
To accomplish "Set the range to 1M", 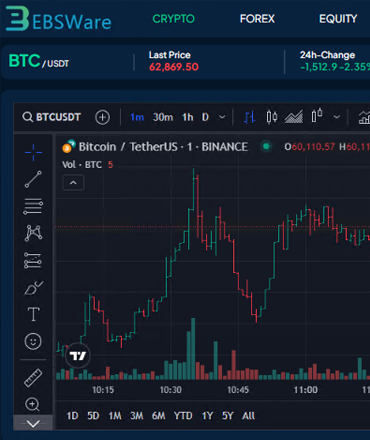I will pos(115,416).
